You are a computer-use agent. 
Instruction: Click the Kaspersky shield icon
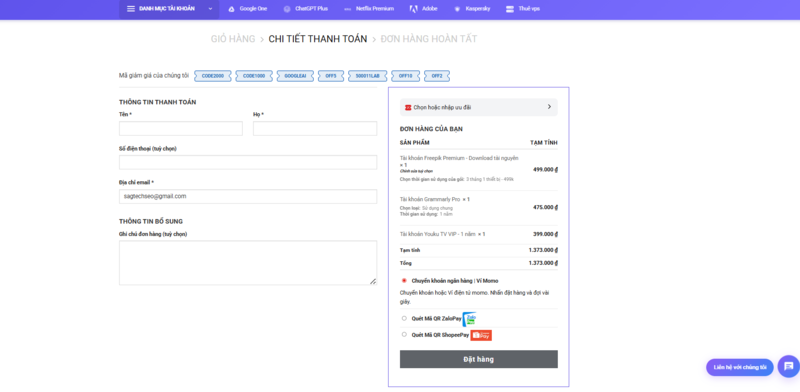[457, 9]
